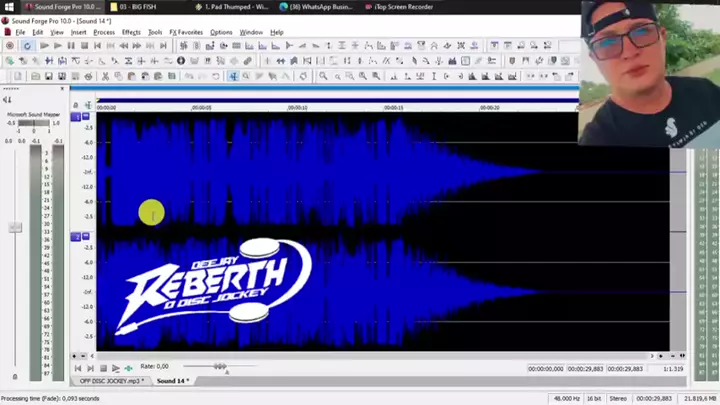Pause playback from the transport toolbar
The height and width of the screenshot is (405, 720).
point(71,45)
